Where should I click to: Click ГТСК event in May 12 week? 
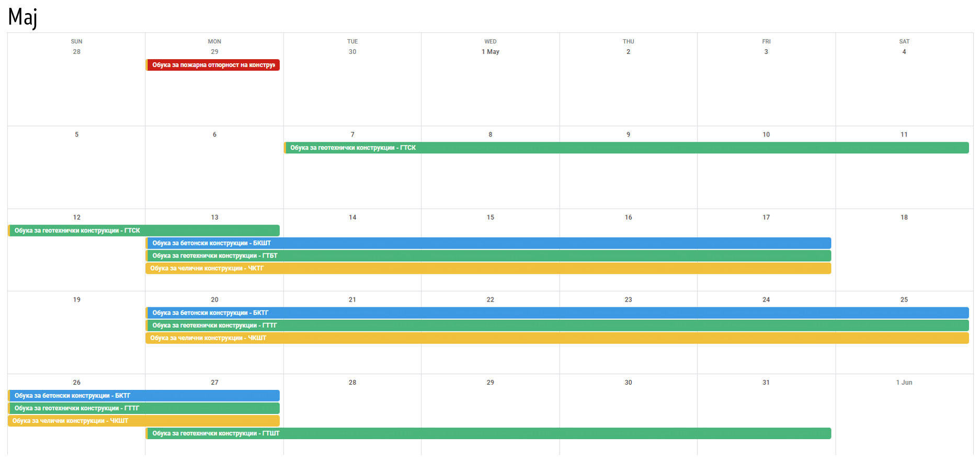pyautogui.click(x=144, y=230)
